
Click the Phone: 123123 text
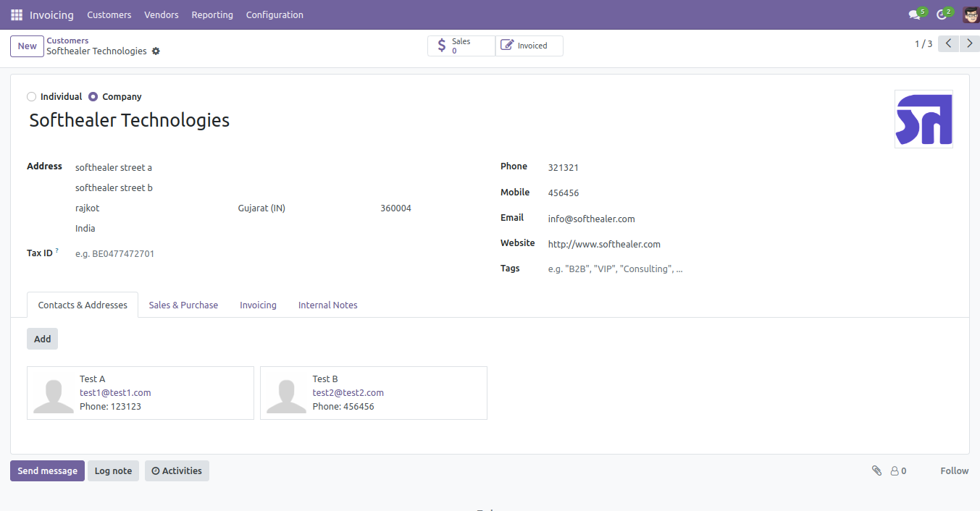tap(110, 406)
